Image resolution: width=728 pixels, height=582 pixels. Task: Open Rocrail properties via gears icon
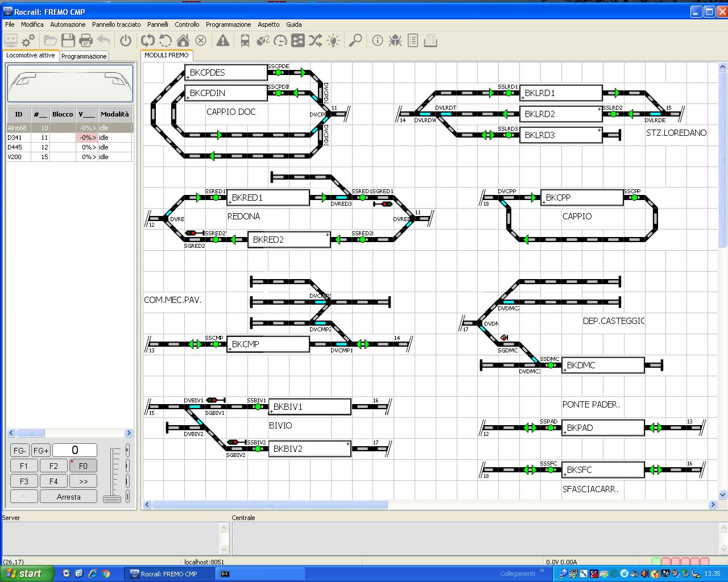pos(28,40)
